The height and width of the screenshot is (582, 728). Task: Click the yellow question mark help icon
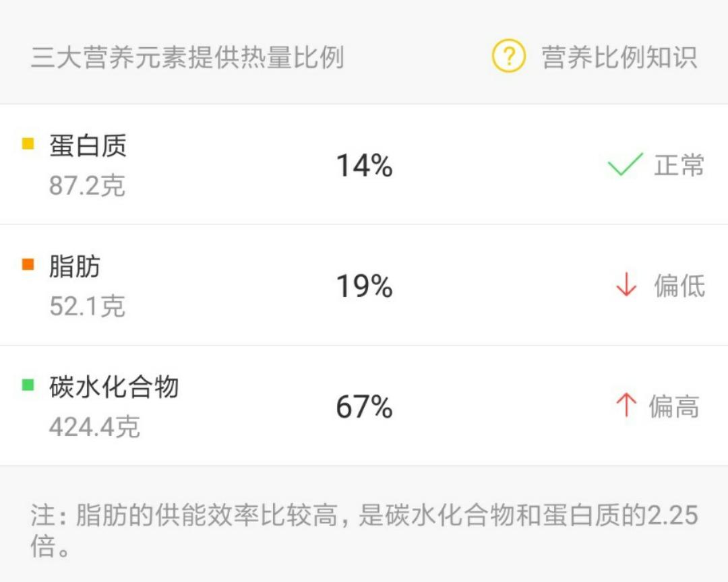coord(508,57)
